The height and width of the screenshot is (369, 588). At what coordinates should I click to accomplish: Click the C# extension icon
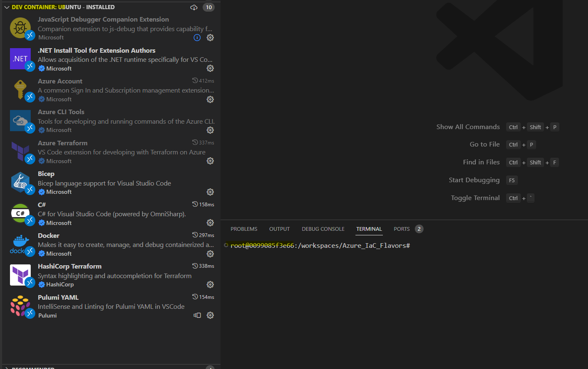point(20,213)
